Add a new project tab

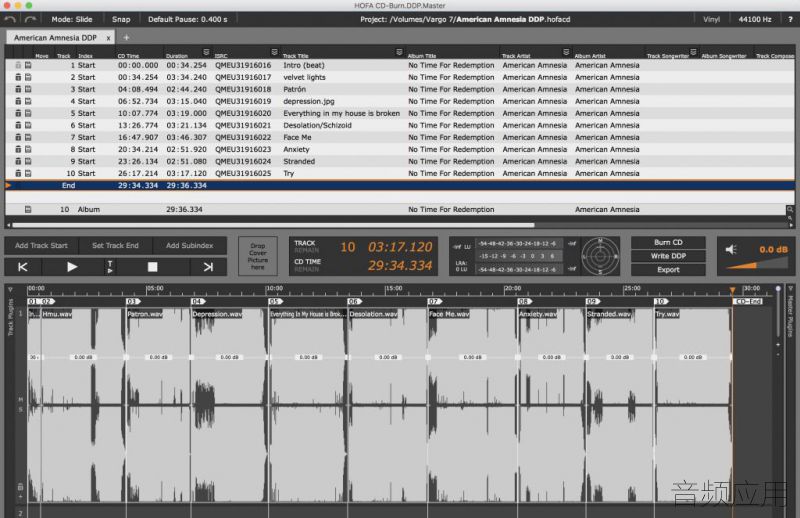click(x=126, y=37)
